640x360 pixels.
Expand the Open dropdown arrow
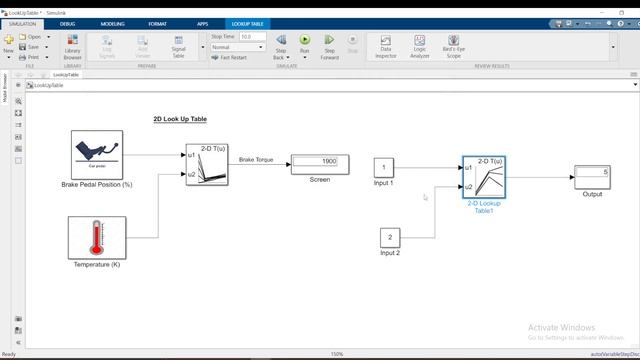(x=49, y=37)
